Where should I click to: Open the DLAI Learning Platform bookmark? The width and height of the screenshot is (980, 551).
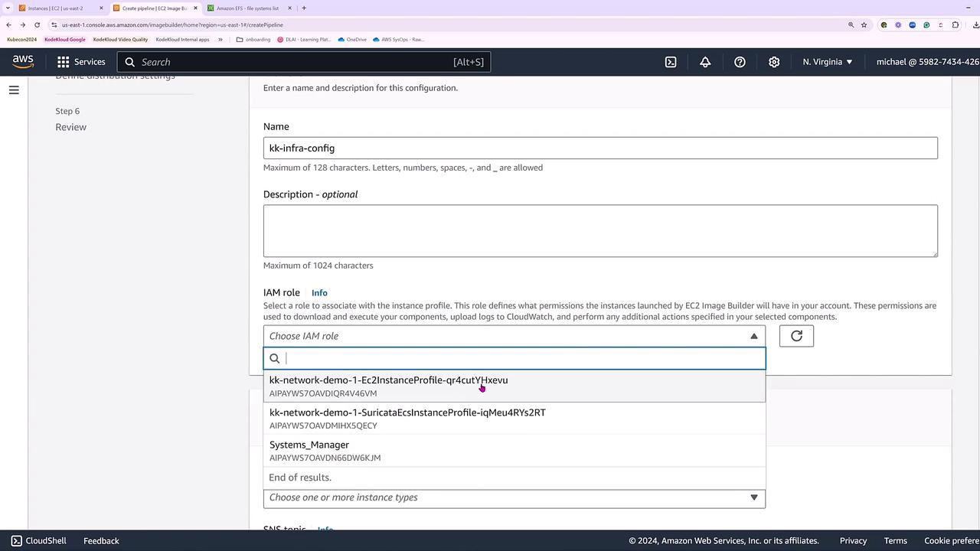point(304,39)
